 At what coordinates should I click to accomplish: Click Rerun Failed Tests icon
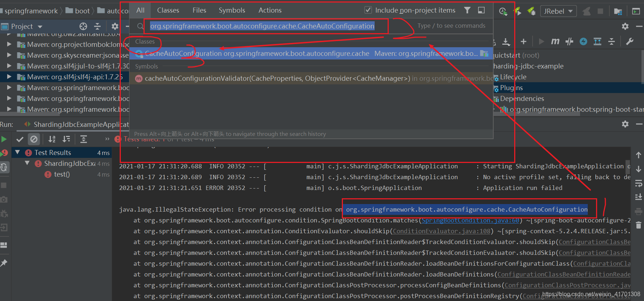pyautogui.click(x=4, y=153)
